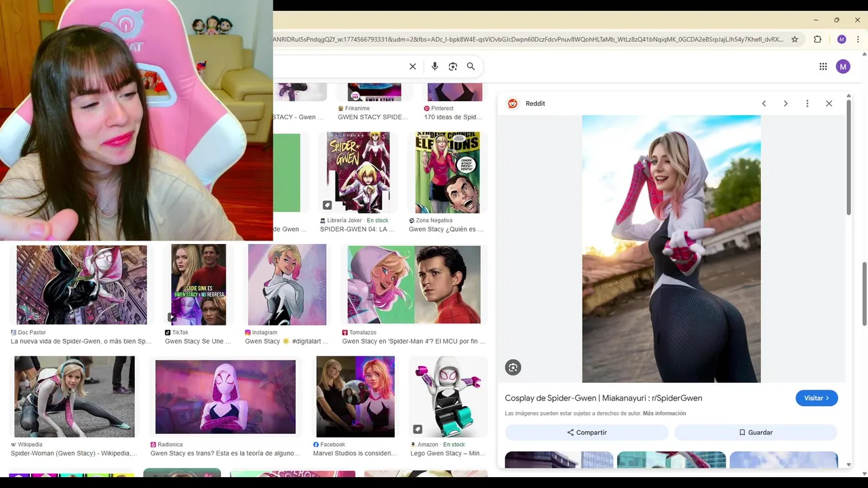Share the image with Compartir button
Screen dimensions: 868x488
click(x=587, y=432)
